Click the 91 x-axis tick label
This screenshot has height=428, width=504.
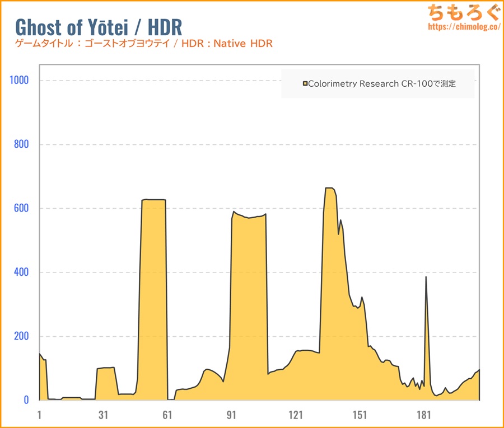click(x=231, y=415)
